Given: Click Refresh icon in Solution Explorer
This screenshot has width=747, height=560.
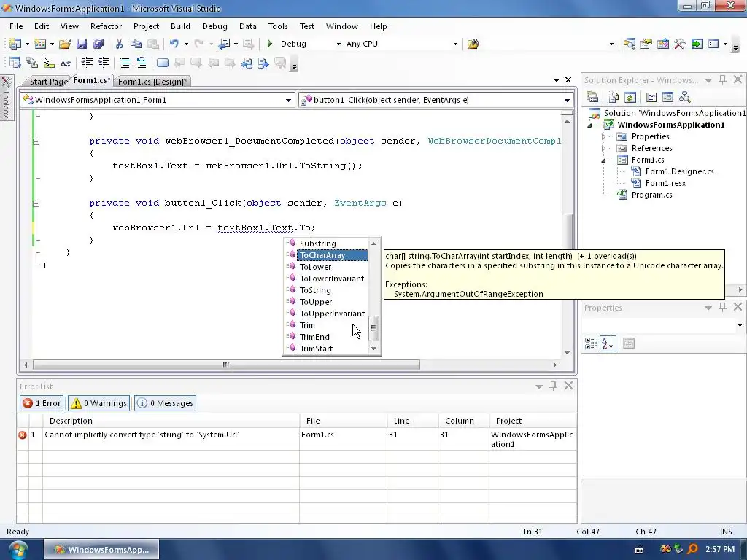Looking at the screenshot, I should [x=630, y=97].
